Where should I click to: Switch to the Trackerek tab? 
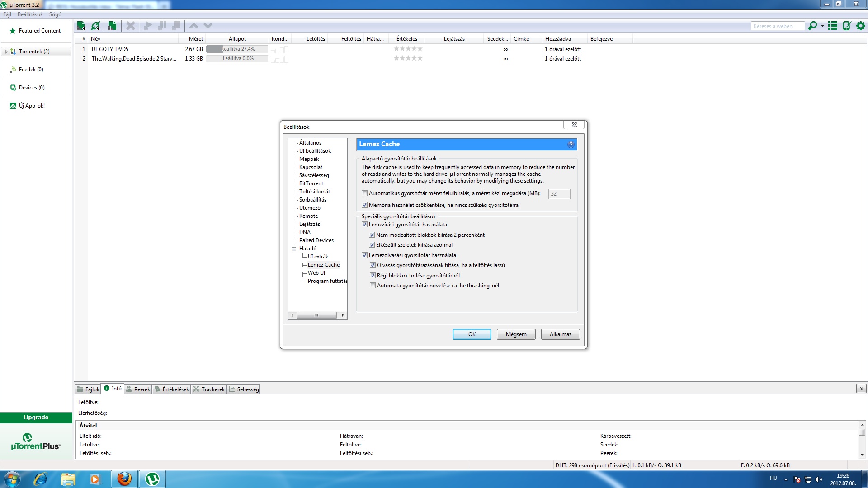(x=209, y=389)
